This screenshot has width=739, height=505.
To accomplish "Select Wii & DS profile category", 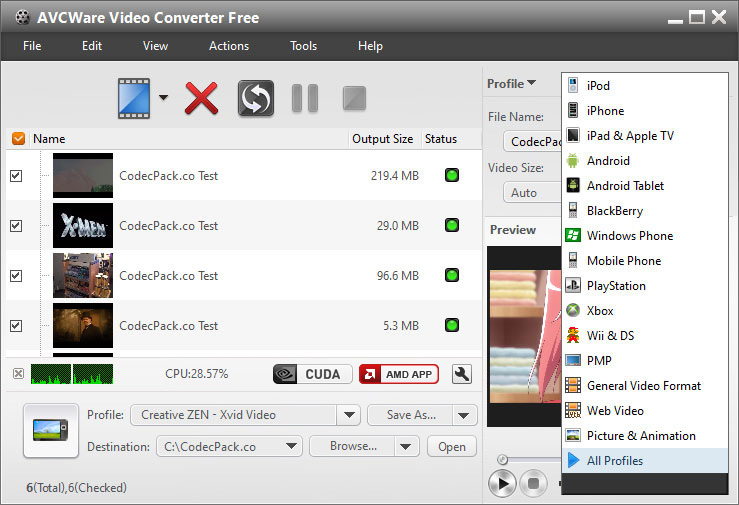I will tap(645, 335).
